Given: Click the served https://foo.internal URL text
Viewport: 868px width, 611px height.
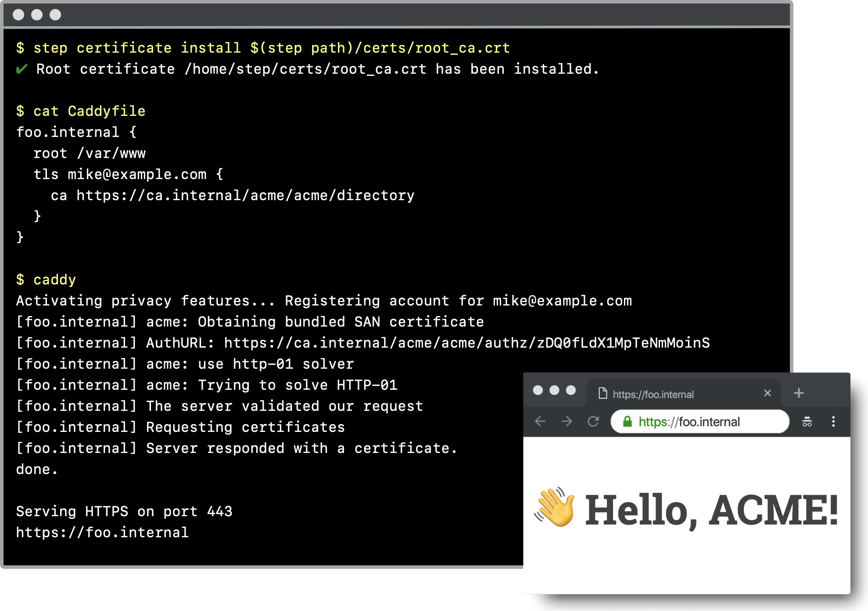Looking at the screenshot, I should click(102, 532).
